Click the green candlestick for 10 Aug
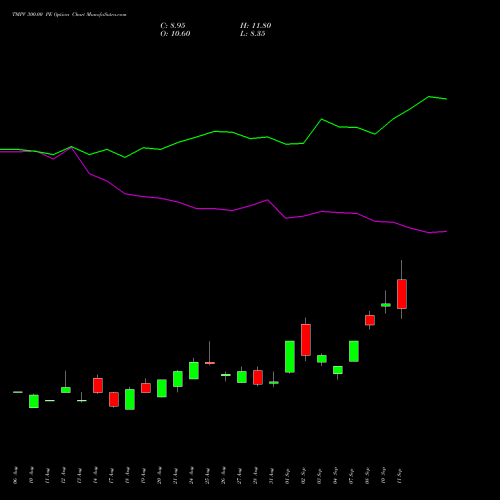The width and height of the screenshot is (500, 500). click(x=34, y=401)
